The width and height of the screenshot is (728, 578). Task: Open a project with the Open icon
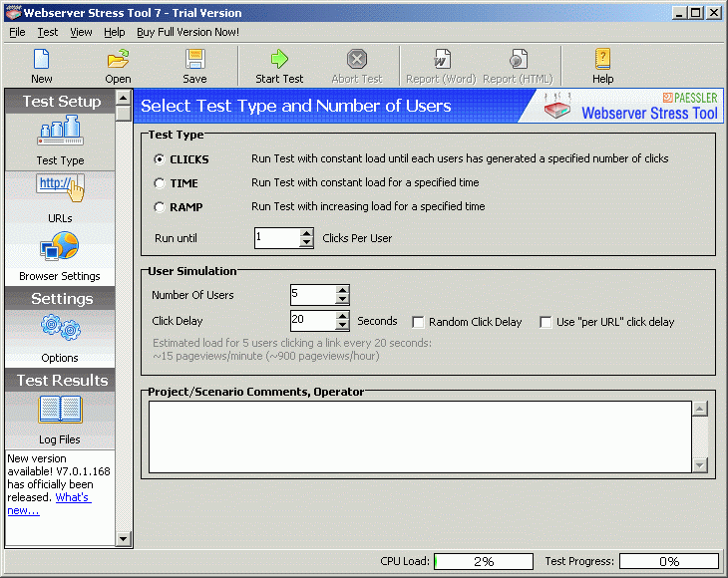point(118,65)
